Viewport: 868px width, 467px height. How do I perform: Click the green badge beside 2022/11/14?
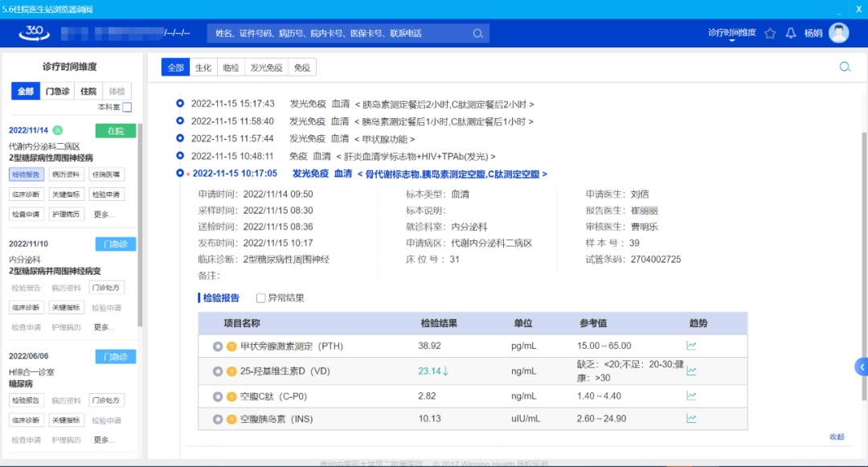[x=58, y=130]
